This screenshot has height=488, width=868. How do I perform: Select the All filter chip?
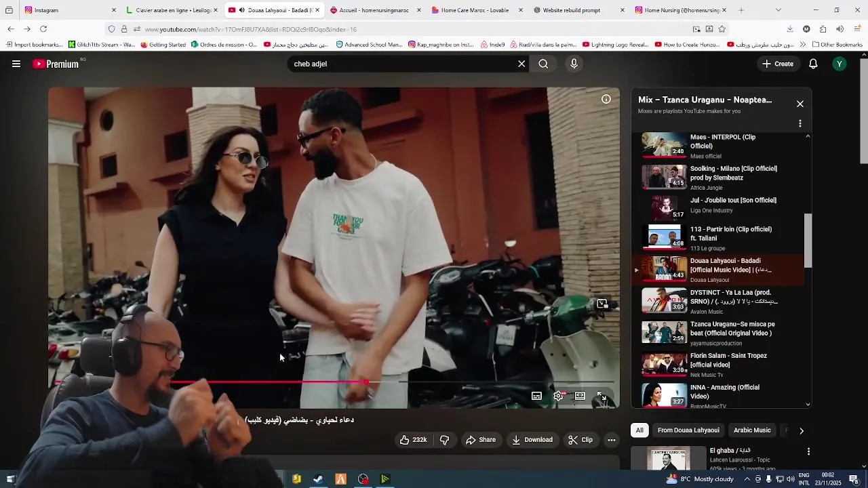[x=639, y=430]
